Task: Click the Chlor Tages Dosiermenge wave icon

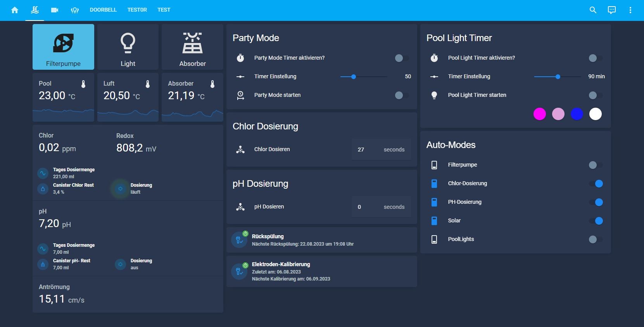Action: 43,173
